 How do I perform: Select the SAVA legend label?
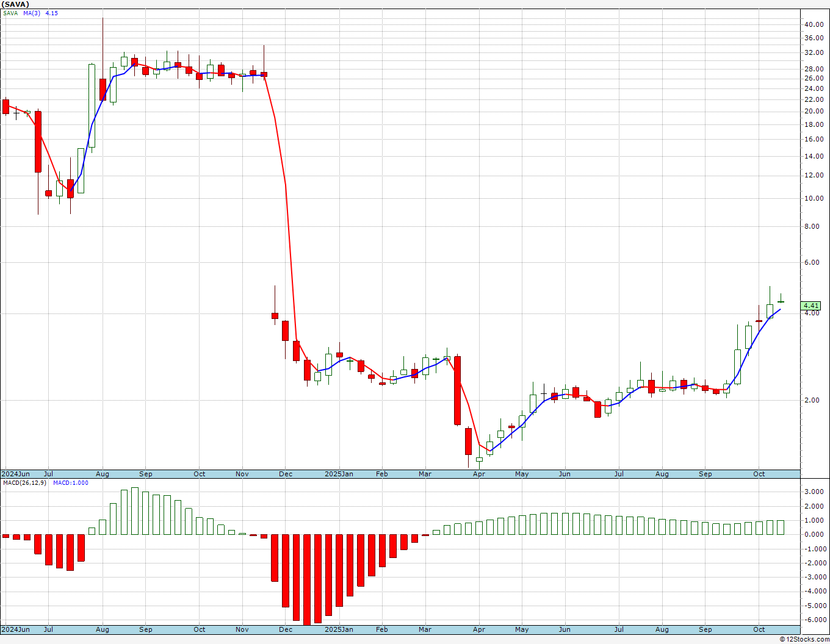point(10,13)
